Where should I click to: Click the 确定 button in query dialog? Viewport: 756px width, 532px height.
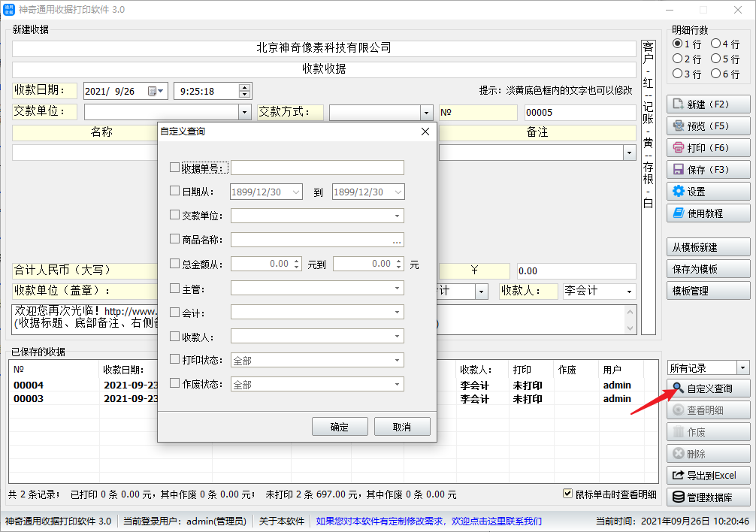tap(339, 427)
